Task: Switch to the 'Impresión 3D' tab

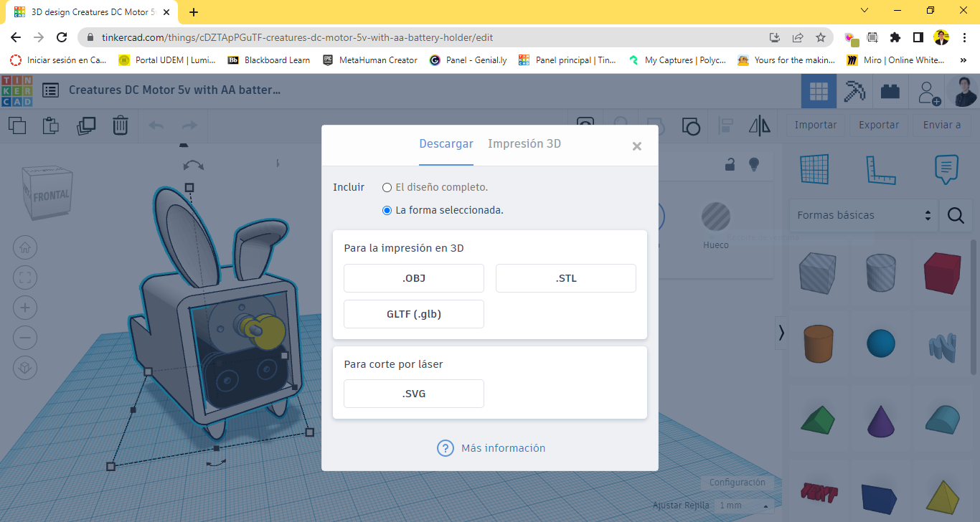Action: click(524, 144)
